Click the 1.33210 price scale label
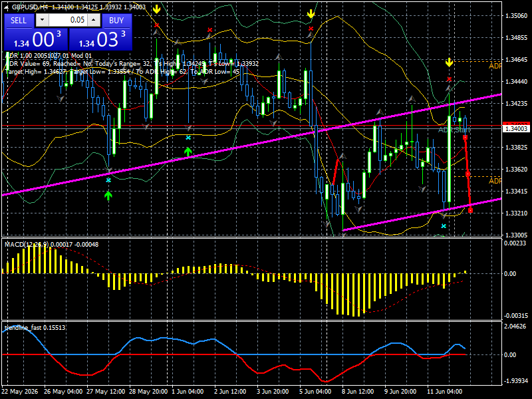532x399 pixels. (517, 213)
